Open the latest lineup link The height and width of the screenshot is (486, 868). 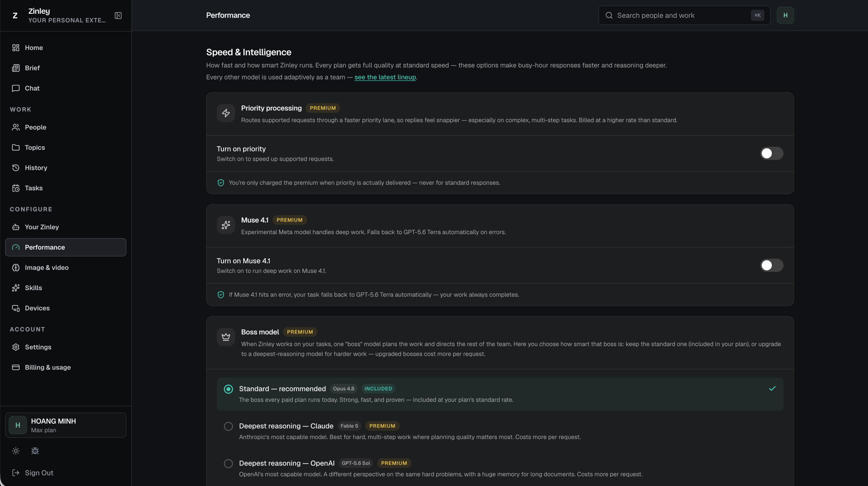[385, 77]
